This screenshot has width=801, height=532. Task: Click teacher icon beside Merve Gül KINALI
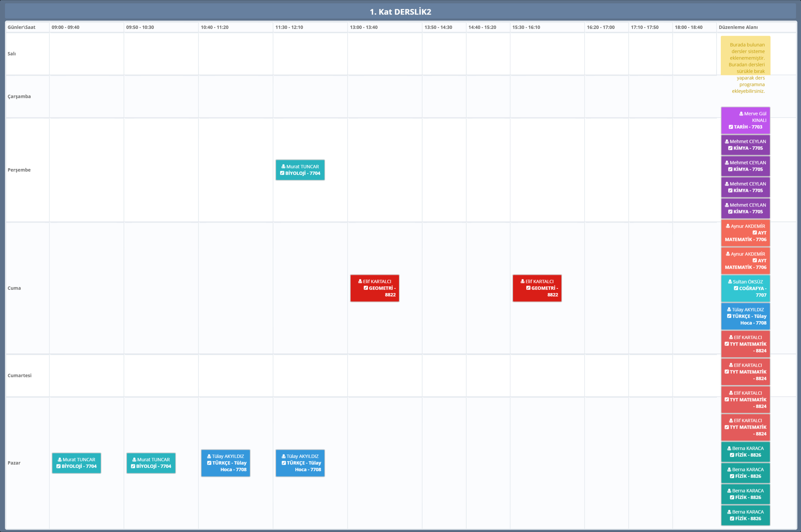(741, 114)
